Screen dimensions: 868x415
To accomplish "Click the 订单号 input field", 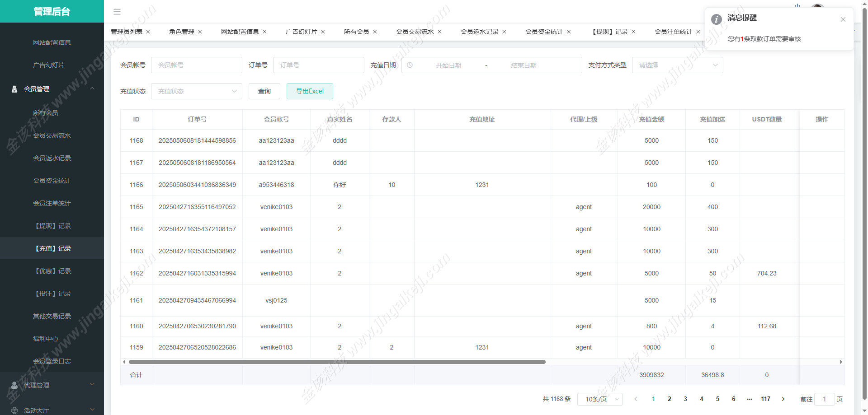I will [319, 65].
